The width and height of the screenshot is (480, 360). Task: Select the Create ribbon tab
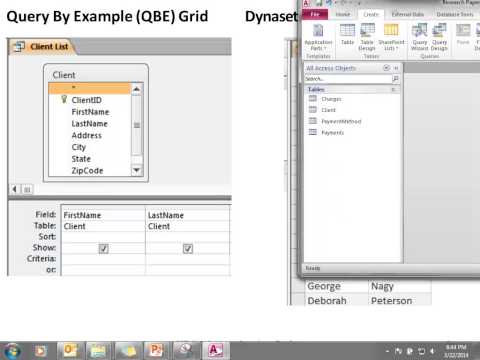371,14
